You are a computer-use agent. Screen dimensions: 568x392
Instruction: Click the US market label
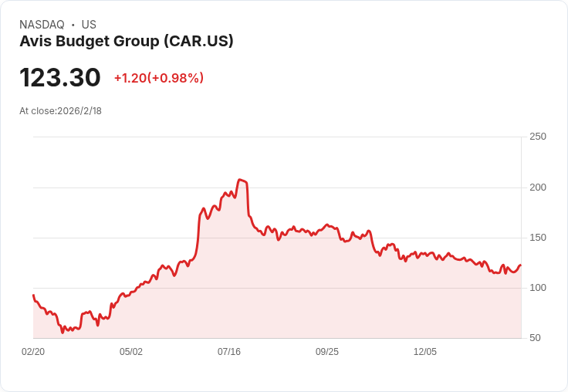tap(89, 25)
